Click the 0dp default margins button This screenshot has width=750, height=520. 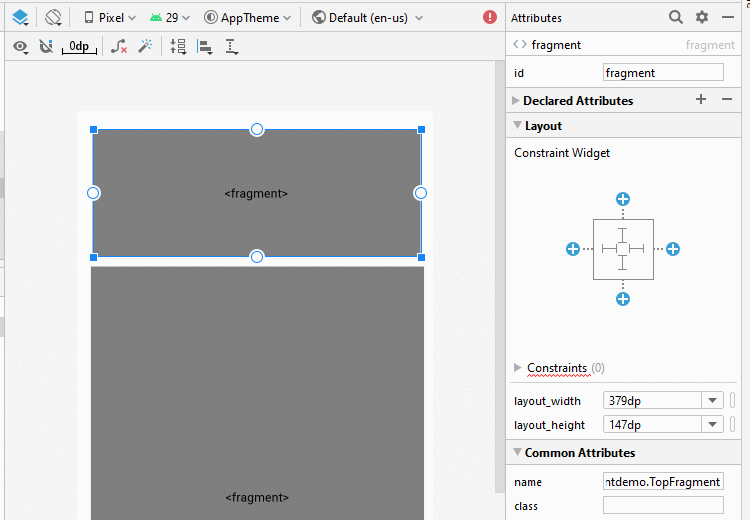coord(79,46)
